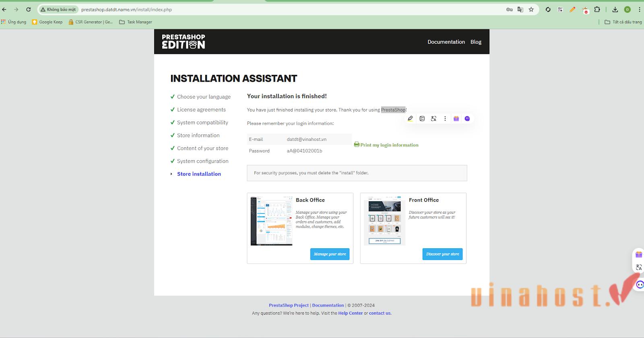Open the 'Tất cả dấu trang' bookmarks folder
This screenshot has height=338, width=644.
pyautogui.click(x=623, y=22)
